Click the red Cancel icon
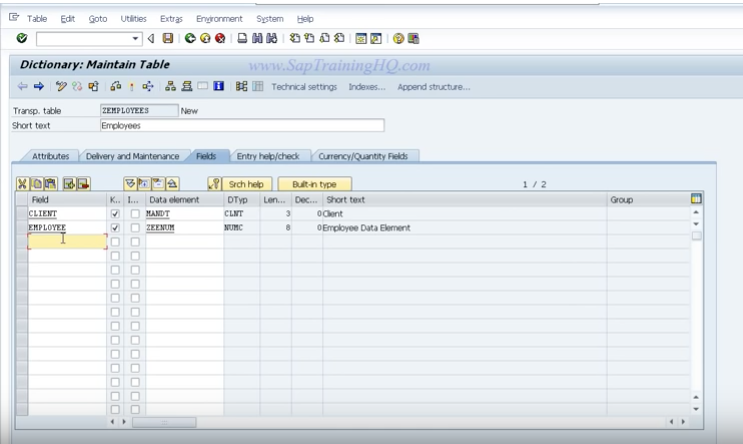Viewport: 743px width, 444px height. click(x=218, y=38)
